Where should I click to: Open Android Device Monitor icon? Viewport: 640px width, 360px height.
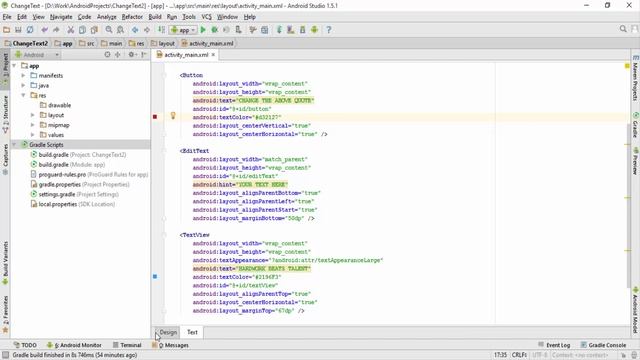click(314, 30)
